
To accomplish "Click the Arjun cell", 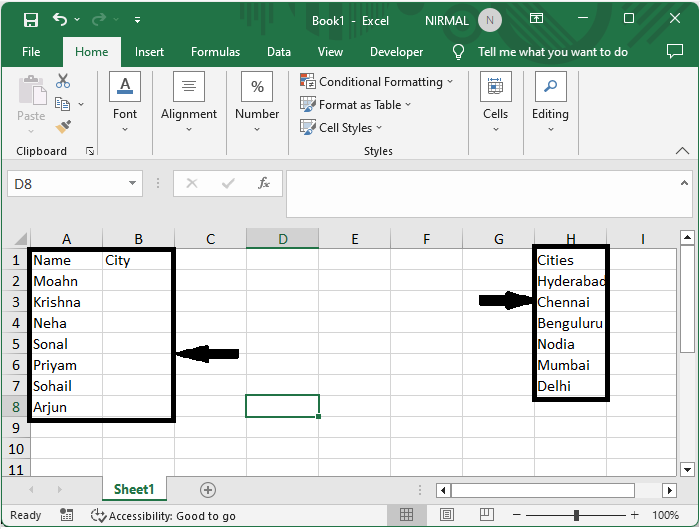I will coord(66,407).
